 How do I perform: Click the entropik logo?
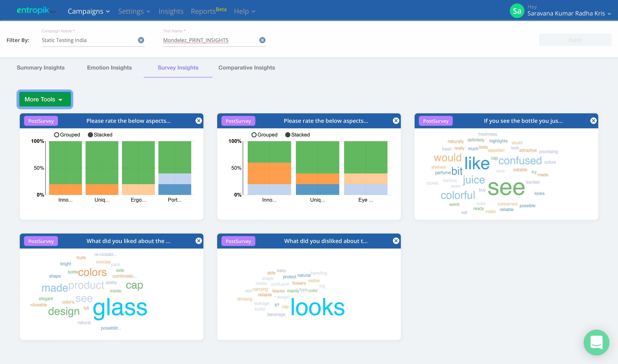(x=37, y=11)
